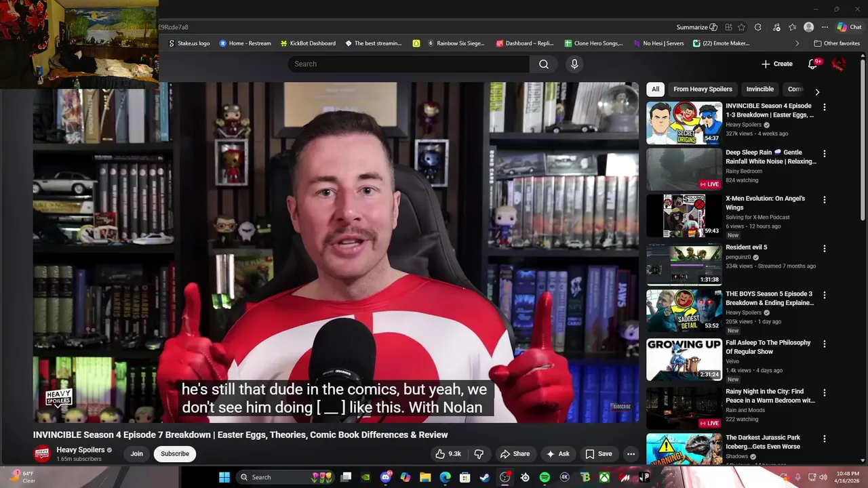Click the Ask button below video

point(558,454)
